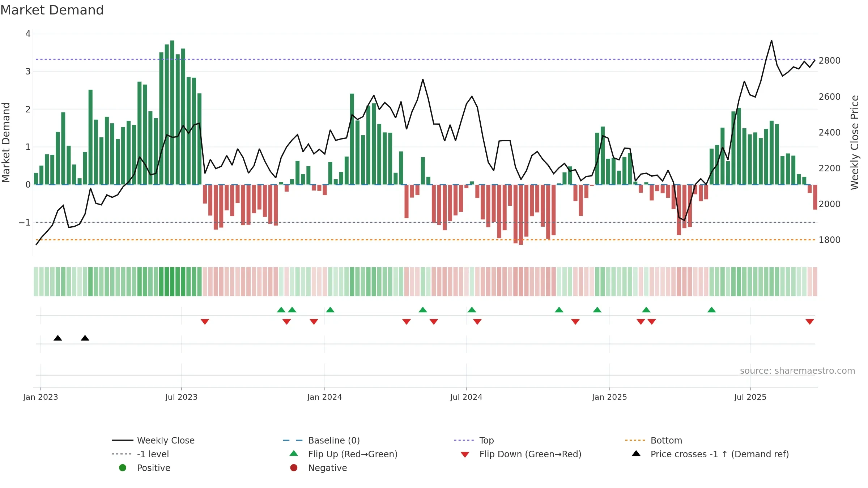Screen dimensions: 868x488
Task: Toggle the "Flip Down (Green→Red)" legend label
Action: pyautogui.click(x=530, y=454)
